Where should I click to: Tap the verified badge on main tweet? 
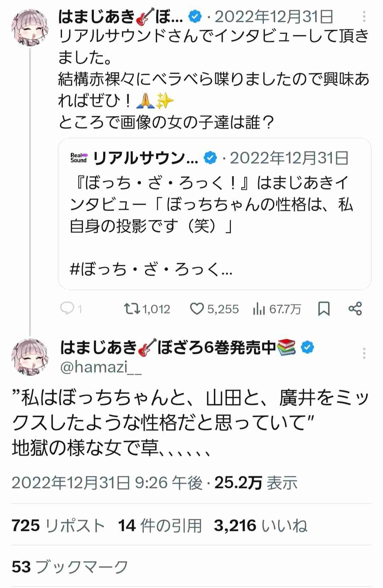pyautogui.click(x=307, y=347)
